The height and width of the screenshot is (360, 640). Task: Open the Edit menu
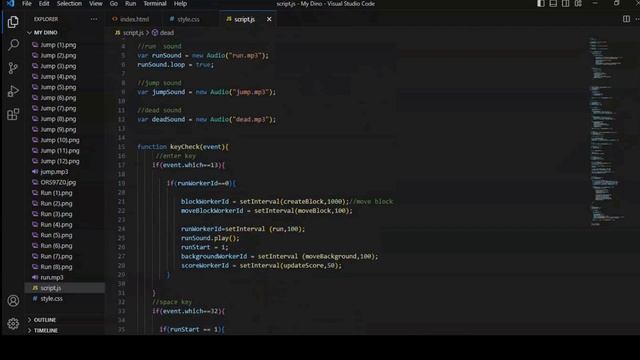44,4
